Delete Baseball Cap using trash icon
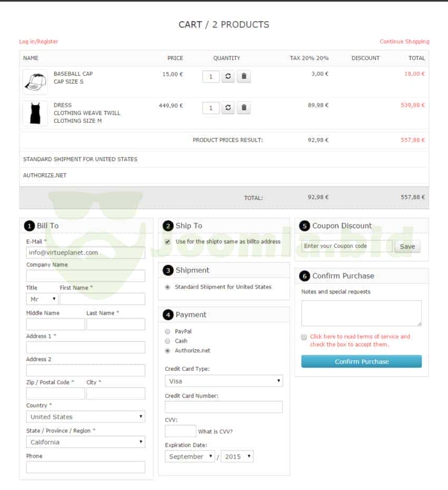 click(x=244, y=76)
